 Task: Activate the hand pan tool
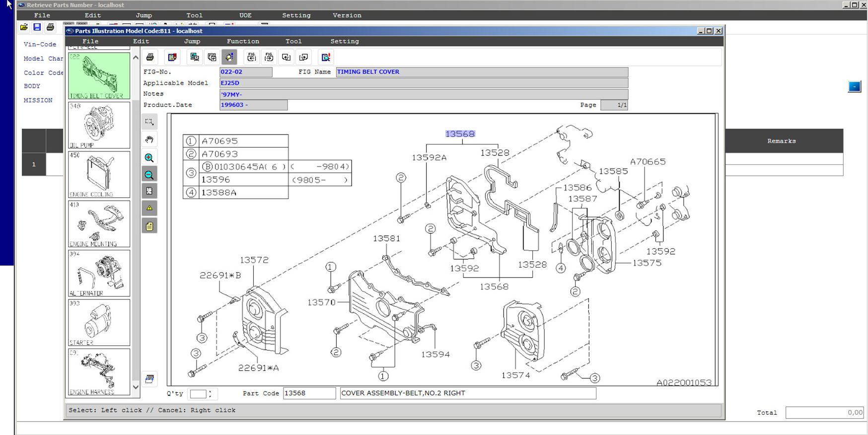coord(149,140)
